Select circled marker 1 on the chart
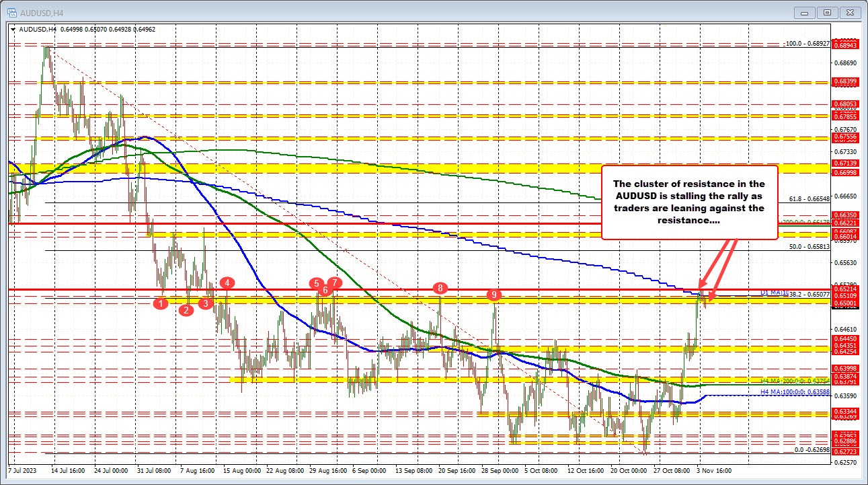This screenshot has width=868, height=485. 161,304
